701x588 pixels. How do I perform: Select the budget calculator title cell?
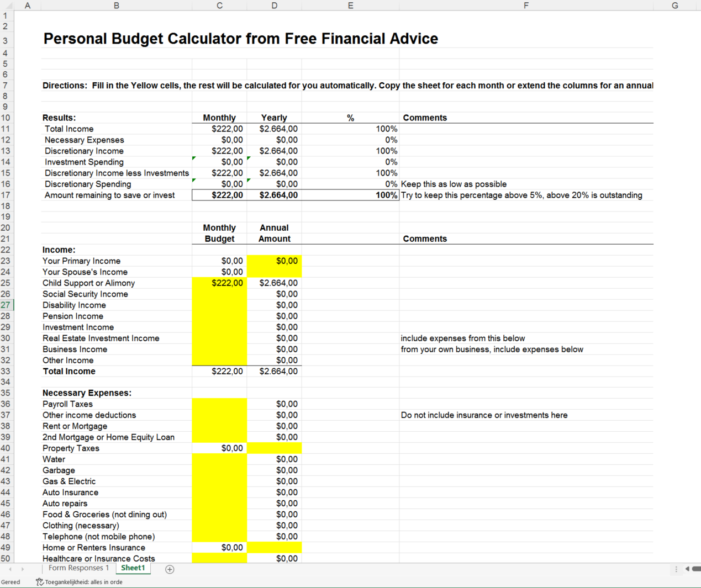pos(240,39)
